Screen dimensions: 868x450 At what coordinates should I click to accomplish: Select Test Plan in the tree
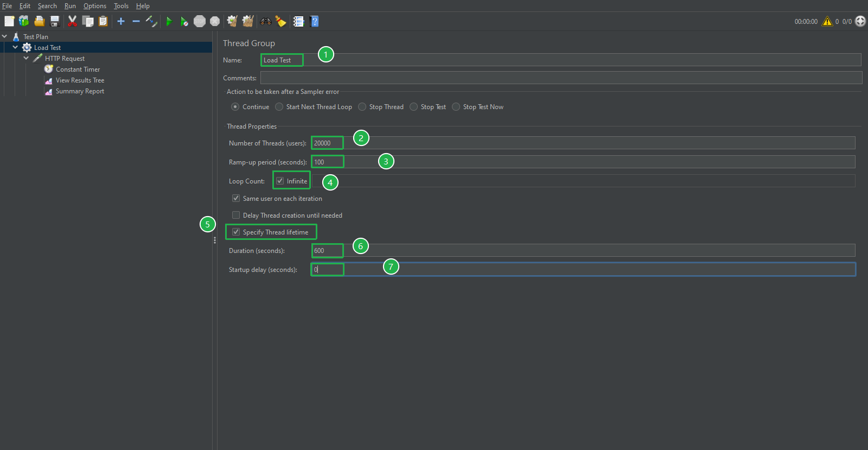pyautogui.click(x=36, y=37)
